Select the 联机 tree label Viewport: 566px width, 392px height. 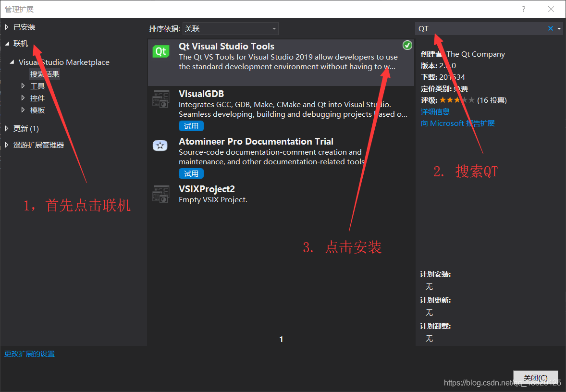click(x=21, y=43)
